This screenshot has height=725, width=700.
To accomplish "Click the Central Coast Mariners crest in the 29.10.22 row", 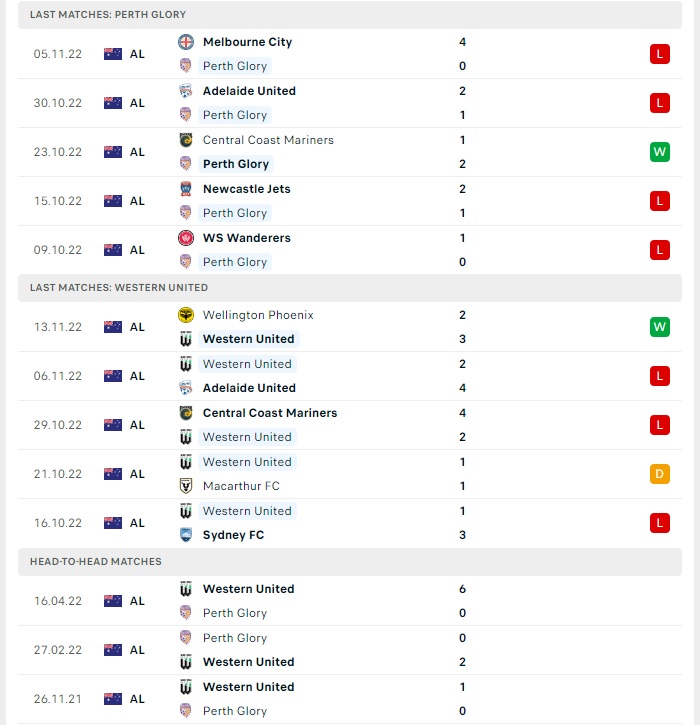I will tap(186, 413).
